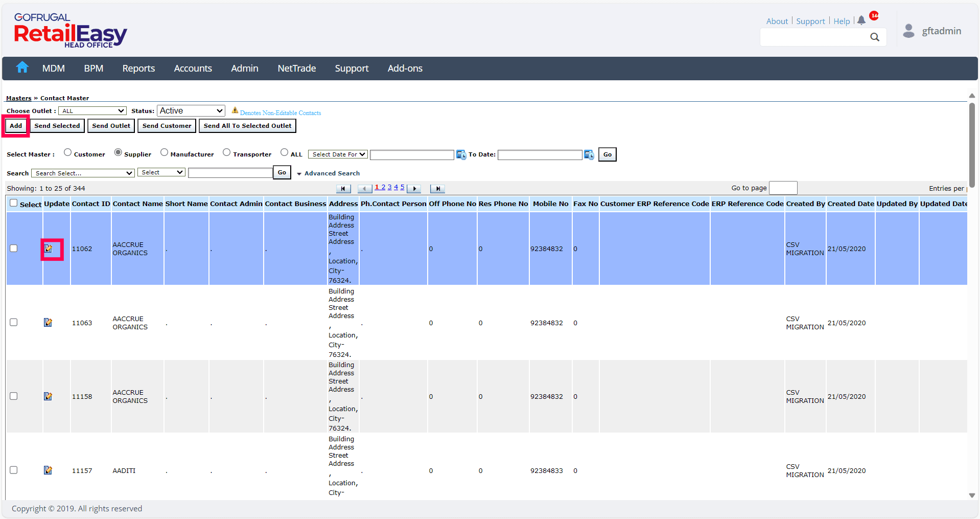Open calendar picker beside To Date field
Screen dimensions: 980x519
[x=589, y=154]
